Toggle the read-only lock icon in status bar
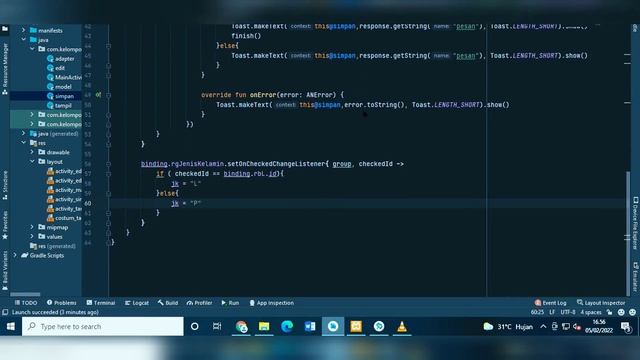The width and height of the screenshot is (640, 360). (609, 312)
